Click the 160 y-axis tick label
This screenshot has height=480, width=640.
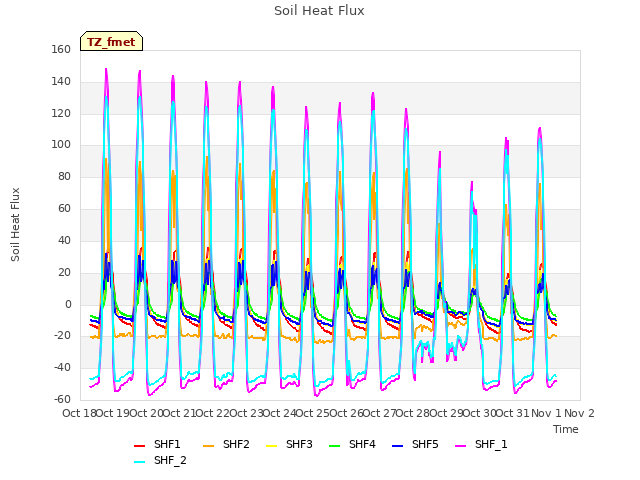(61, 50)
